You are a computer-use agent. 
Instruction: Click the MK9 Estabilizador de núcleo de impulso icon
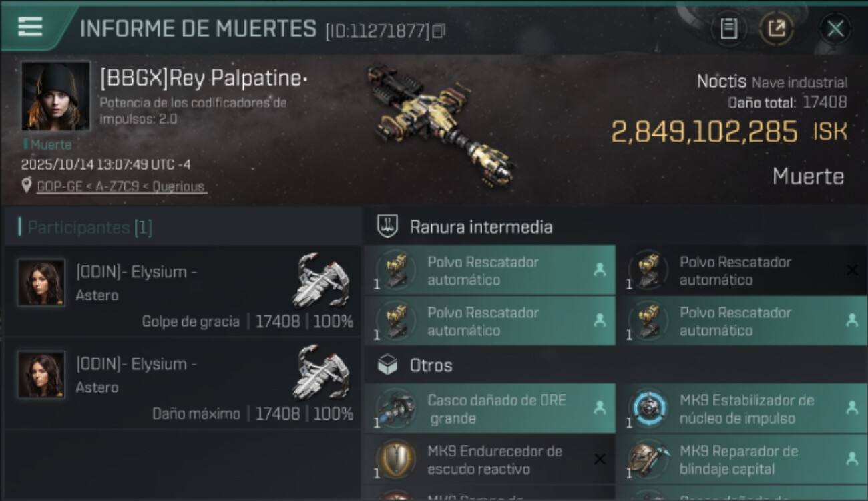click(x=648, y=409)
